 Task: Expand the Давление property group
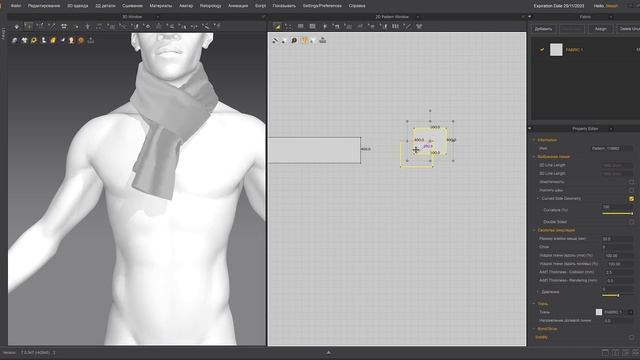pos(538,292)
